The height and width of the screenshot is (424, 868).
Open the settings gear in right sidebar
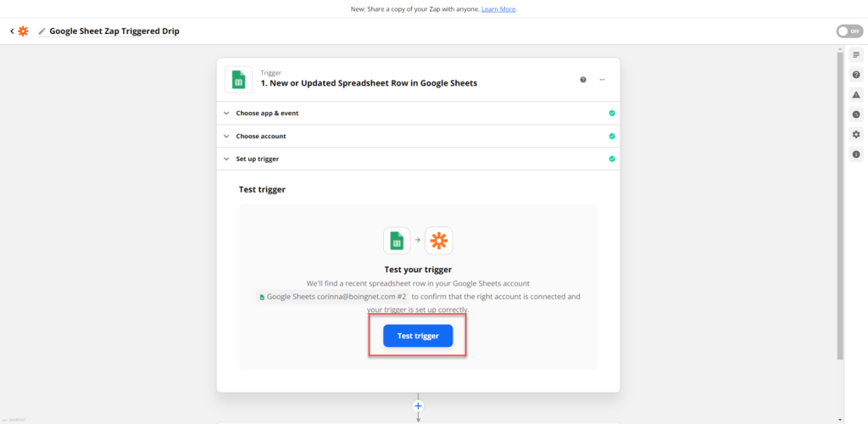pos(856,135)
